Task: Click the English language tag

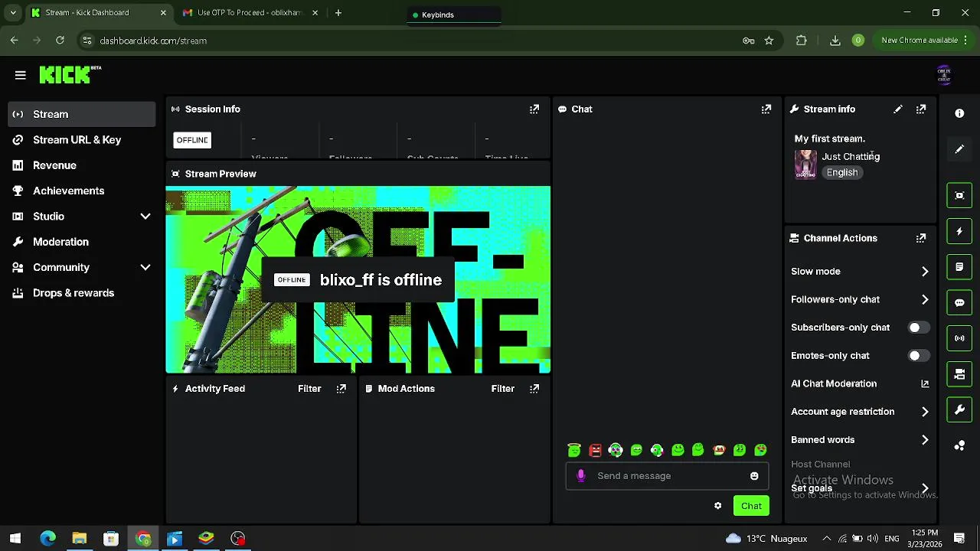Action: pyautogui.click(x=842, y=173)
